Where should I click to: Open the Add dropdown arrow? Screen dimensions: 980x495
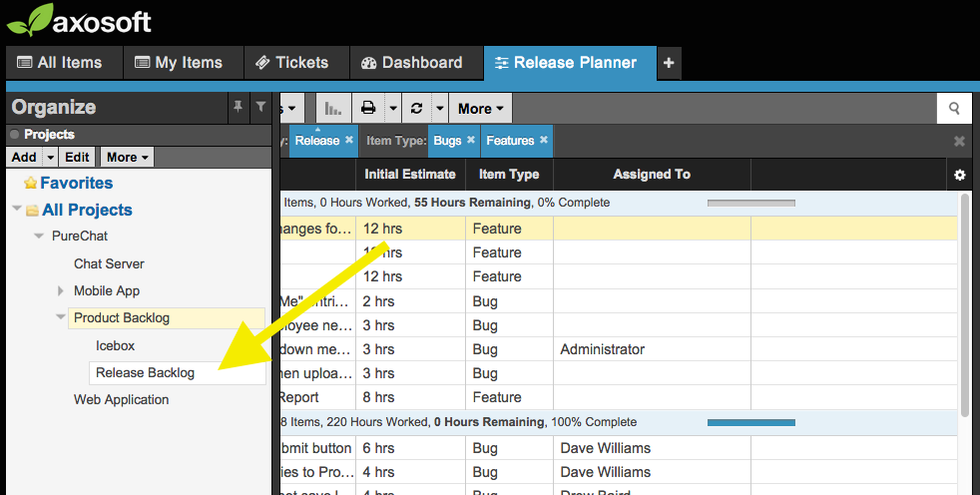51,158
